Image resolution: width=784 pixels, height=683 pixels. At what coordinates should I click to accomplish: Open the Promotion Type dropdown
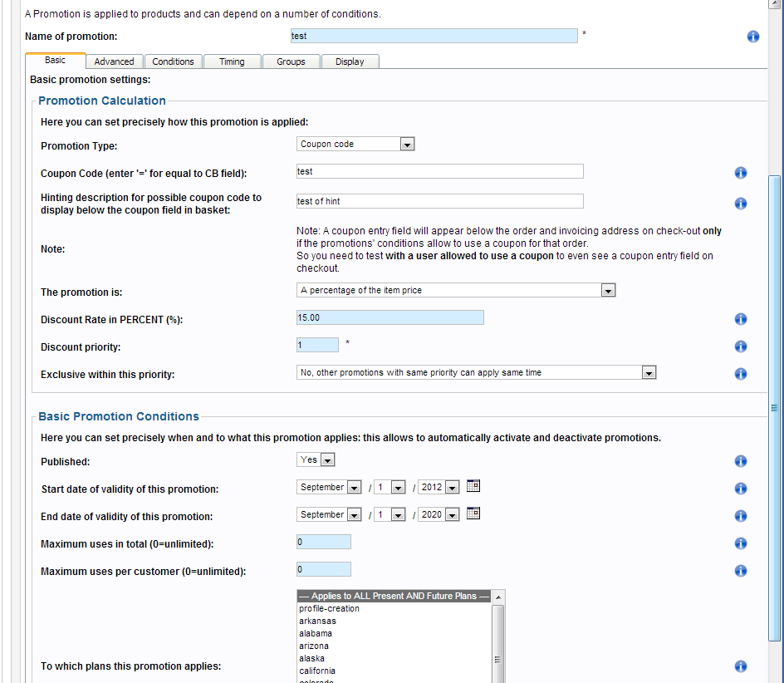pos(355,144)
